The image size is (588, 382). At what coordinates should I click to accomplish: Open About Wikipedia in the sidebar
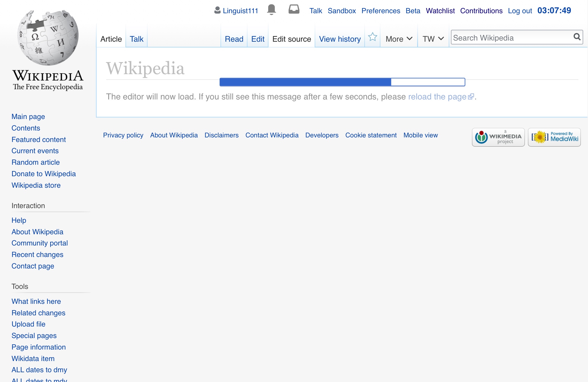(x=37, y=232)
